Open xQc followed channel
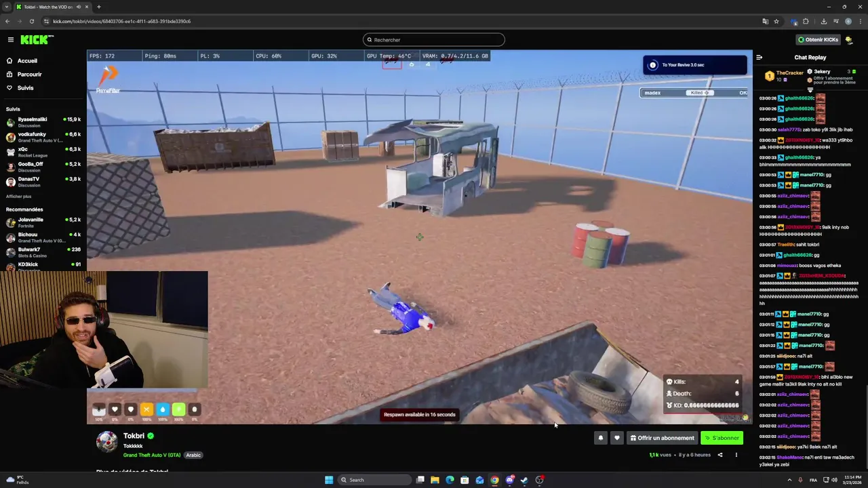 click(43, 152)
